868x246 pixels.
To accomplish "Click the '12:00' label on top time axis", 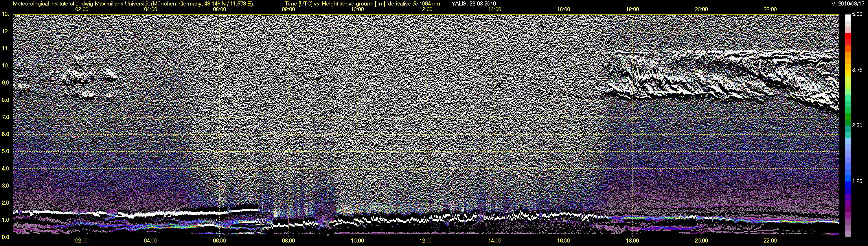I will pyautogui.click(x=426, y=10).
